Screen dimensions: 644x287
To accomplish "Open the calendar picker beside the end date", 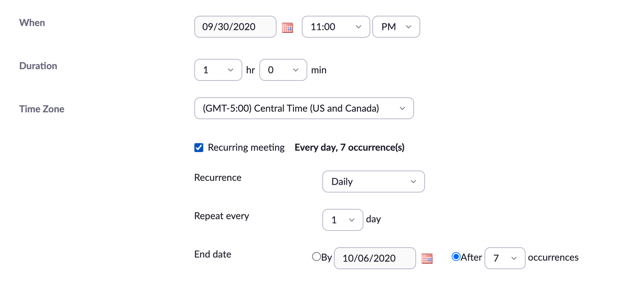I will 427,259.
